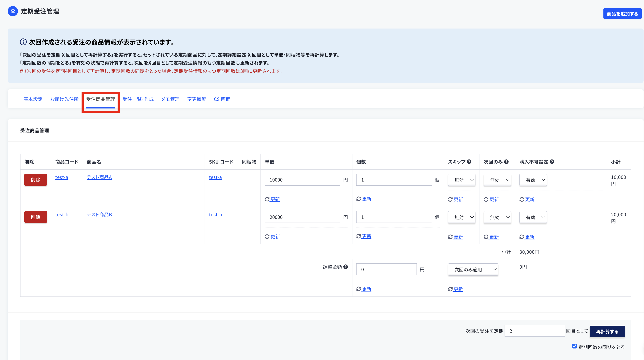
Task: Open スキップ dropdown for test-b
Action: [x=461, y=217]
